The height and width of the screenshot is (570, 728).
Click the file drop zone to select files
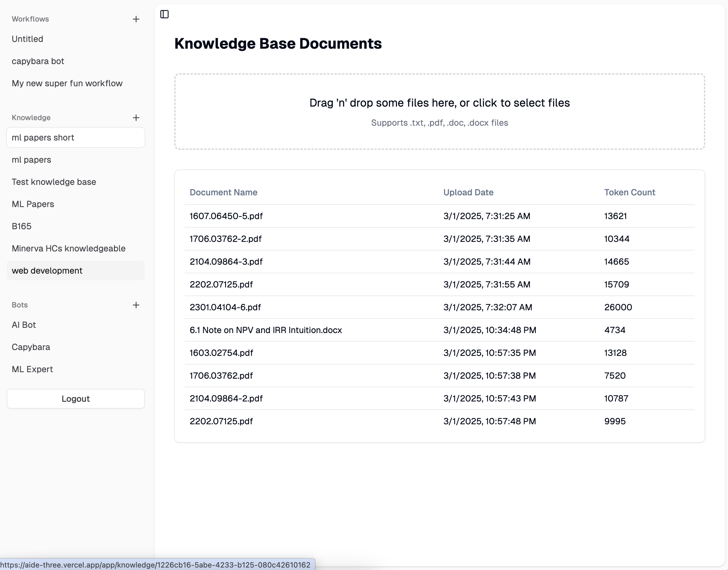coord(439,112)
